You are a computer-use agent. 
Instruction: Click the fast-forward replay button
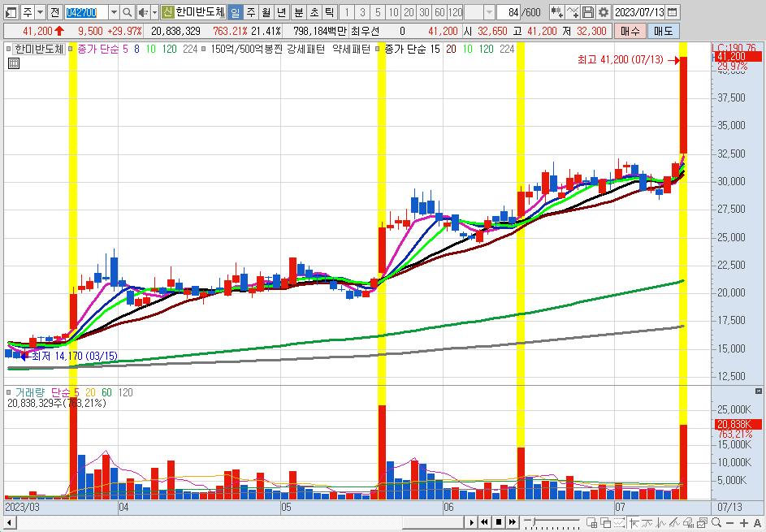point(512,522)
